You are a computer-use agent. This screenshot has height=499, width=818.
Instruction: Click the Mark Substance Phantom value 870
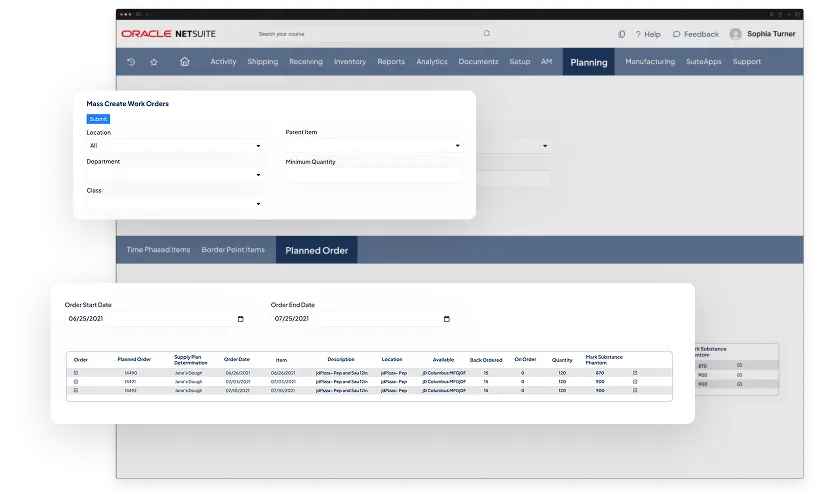(600, 373)
